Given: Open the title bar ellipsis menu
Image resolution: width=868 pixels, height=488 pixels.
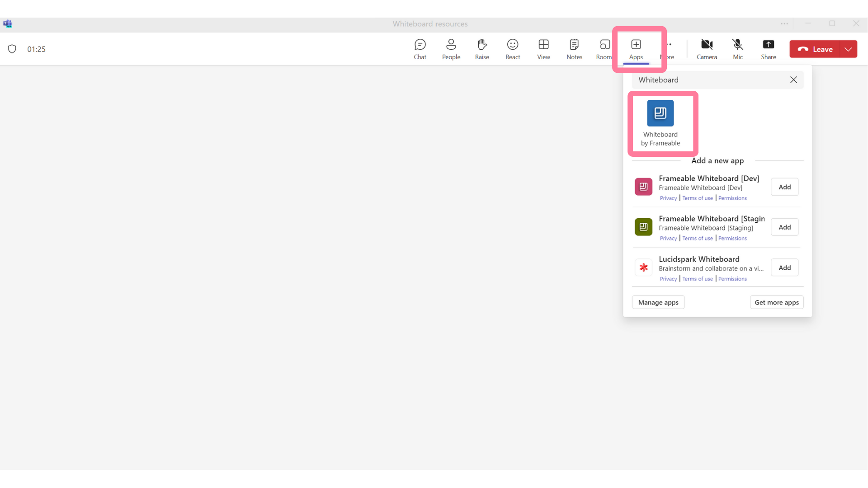Looking at the screenshot, I should pos(784,23).
